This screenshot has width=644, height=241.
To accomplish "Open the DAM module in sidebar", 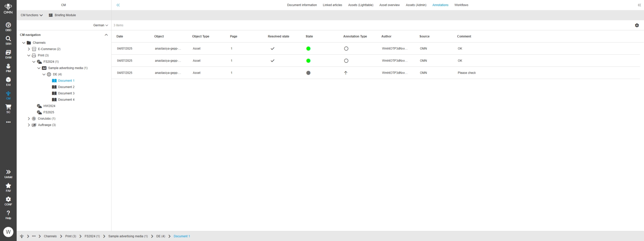I will pos(8,54).
